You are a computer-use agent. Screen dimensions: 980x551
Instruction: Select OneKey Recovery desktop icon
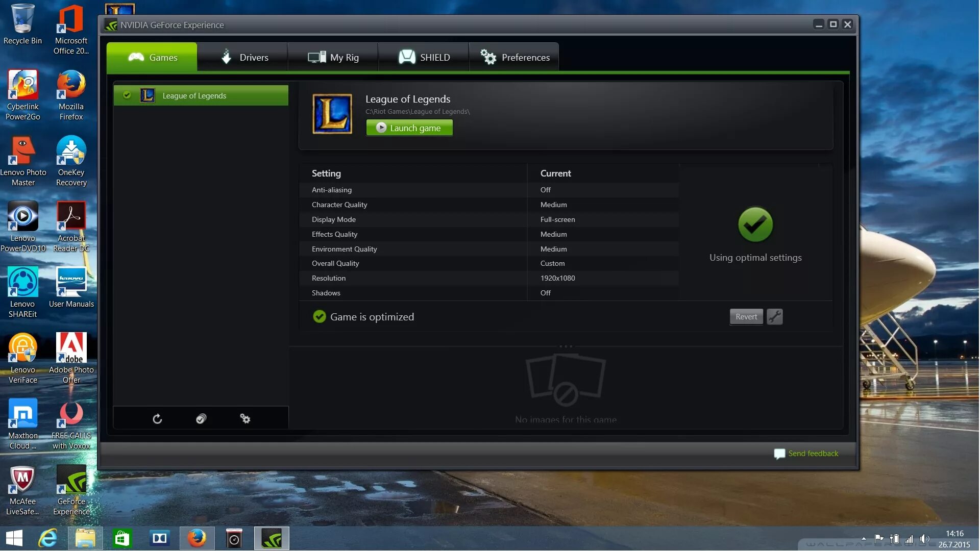point(71,161)
